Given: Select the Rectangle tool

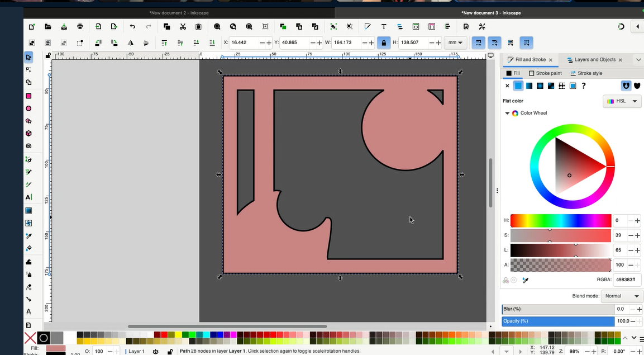Looking at the screenshot, I should [28, 96].
